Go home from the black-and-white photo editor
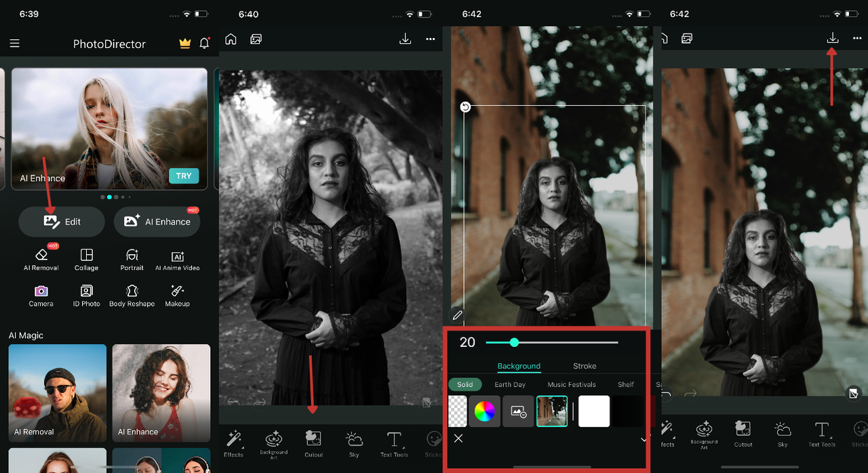Image resolution: width=868 pixels, height=473 pixels. 231,39
